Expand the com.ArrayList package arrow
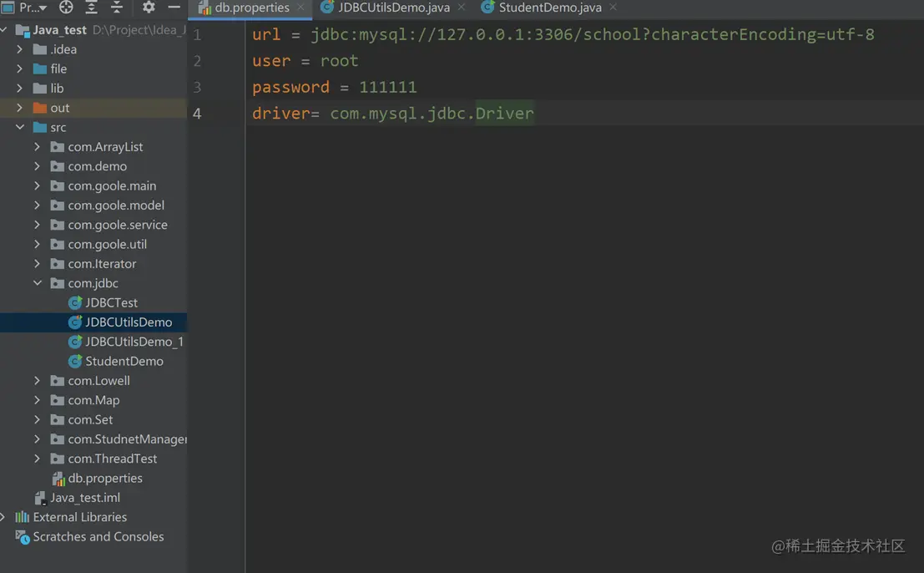924x573 pixels. (x=37, y=146)
